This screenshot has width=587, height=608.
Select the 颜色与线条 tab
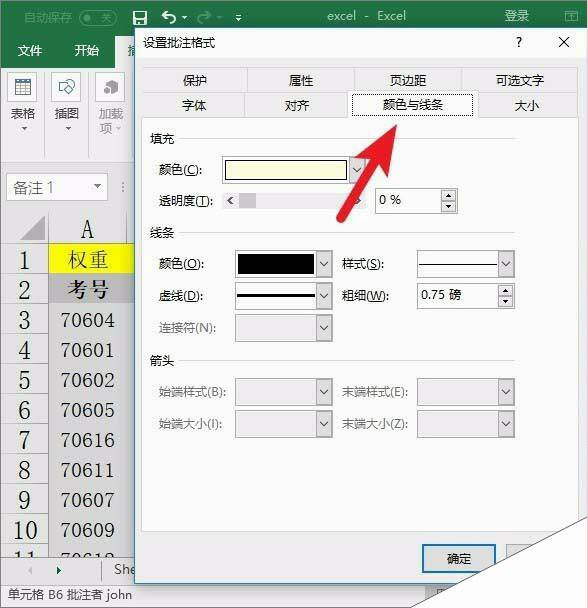[413, 105]
